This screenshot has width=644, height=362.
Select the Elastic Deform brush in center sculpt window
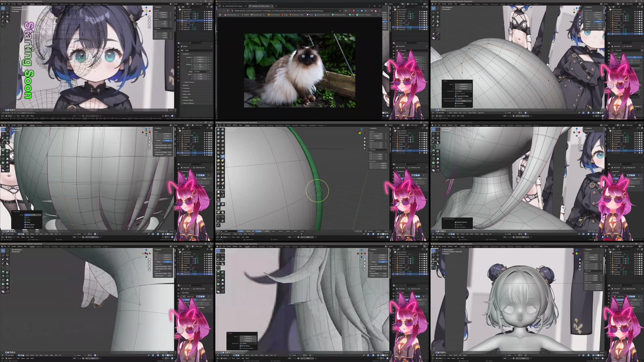(218, 160)
